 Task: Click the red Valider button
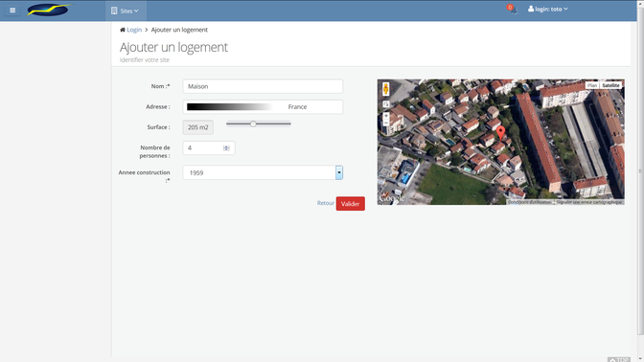tap(351, 204)
